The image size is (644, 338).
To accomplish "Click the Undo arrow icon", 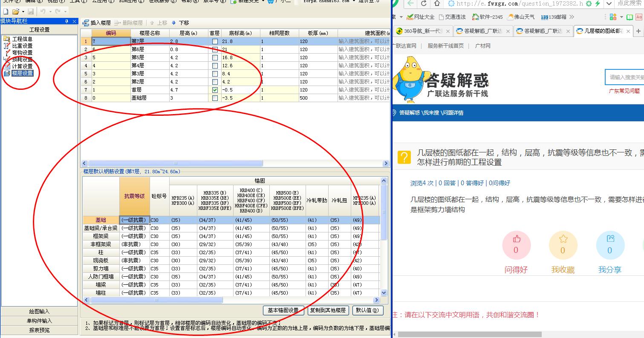I will [x=43, y=11].
